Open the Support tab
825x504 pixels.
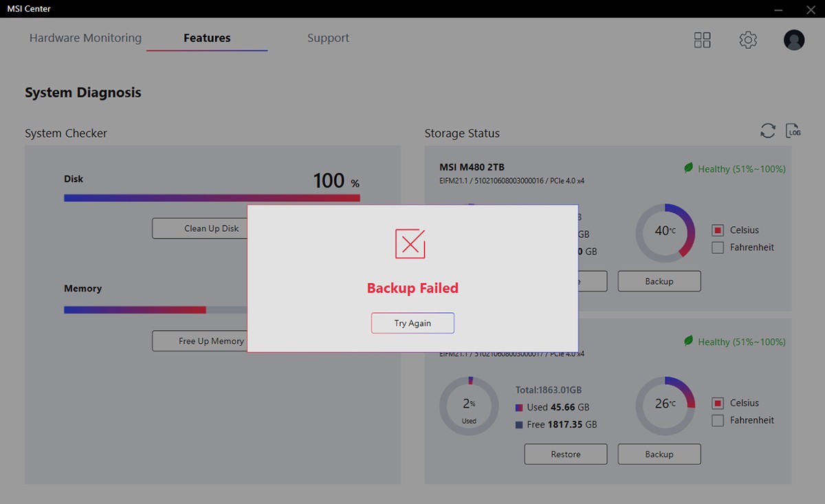(x=328, y=39)
